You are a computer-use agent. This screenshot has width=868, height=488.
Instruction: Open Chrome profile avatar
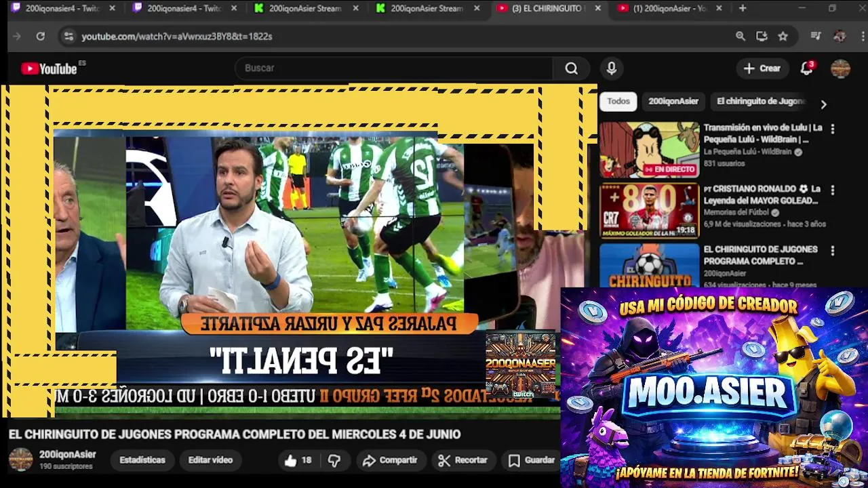[840, 36]
